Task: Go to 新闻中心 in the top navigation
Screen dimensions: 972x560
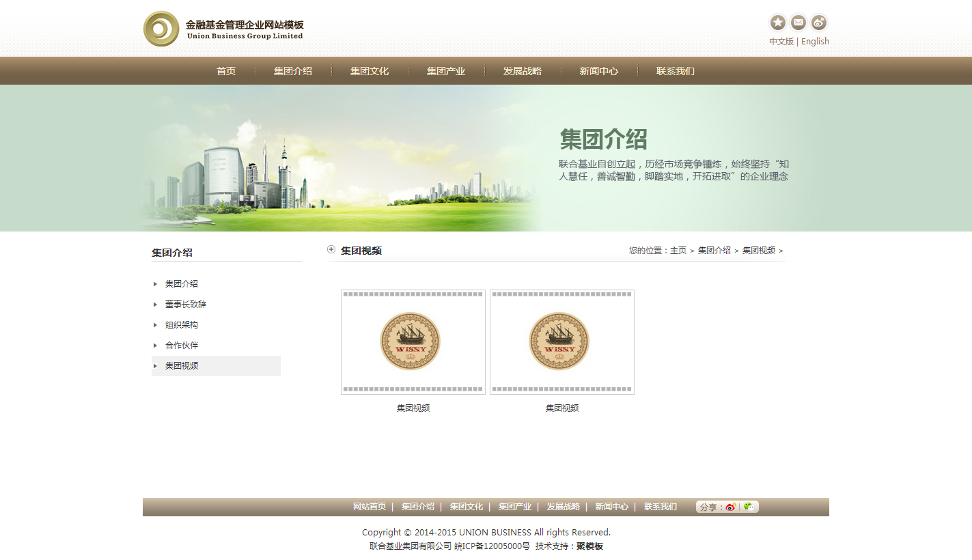Action: click(599, 71)
